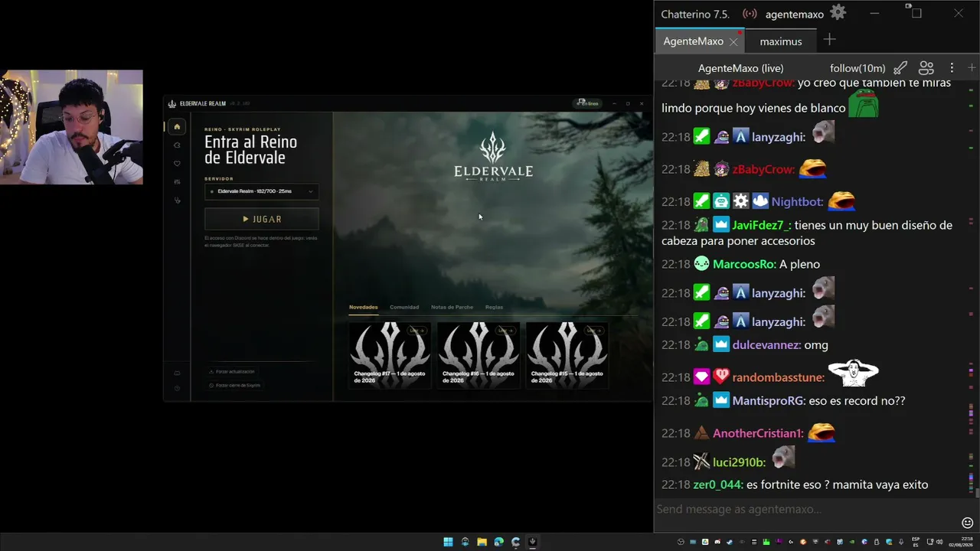The image size is (980, 551).
Task: Open the Home section in launcher sidebar
Action: pos(177,127)
